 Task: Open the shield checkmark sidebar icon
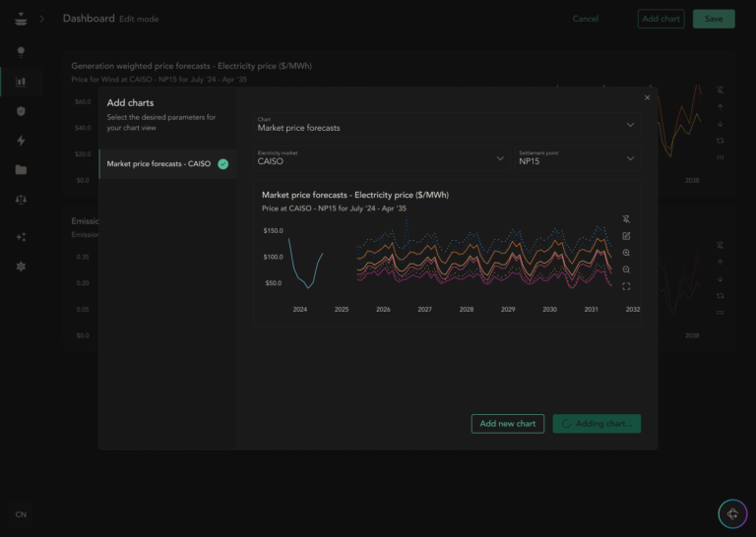pyautogui.click(x=21, y=111)
